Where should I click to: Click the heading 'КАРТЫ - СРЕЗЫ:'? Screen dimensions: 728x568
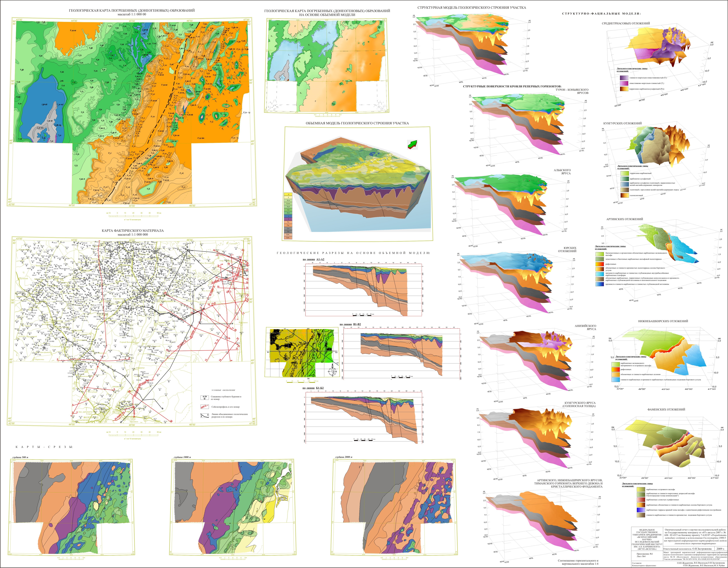[44, 447]
